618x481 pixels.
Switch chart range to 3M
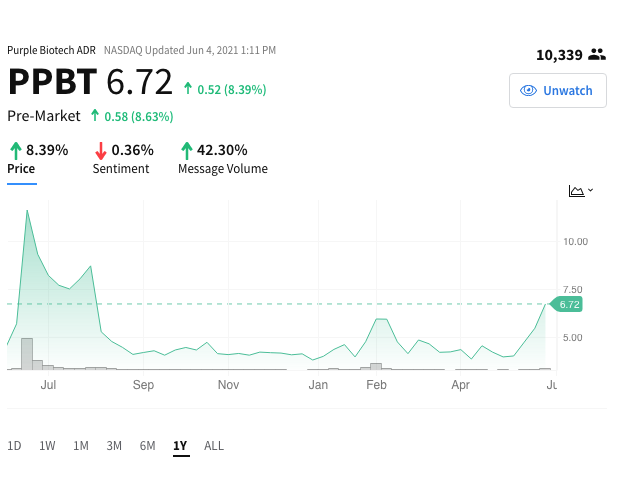pos(114,446)
